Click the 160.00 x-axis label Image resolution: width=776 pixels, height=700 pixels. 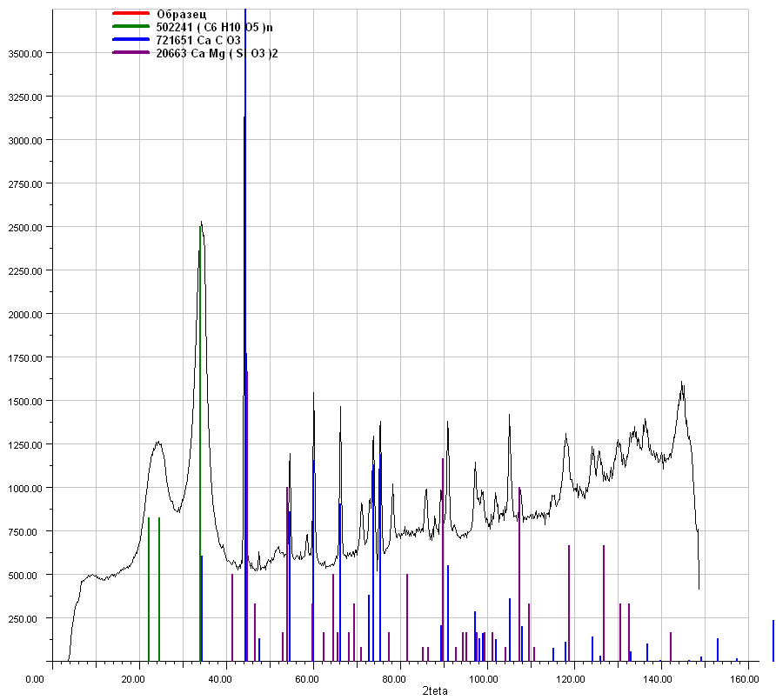(x=745, y=679)
